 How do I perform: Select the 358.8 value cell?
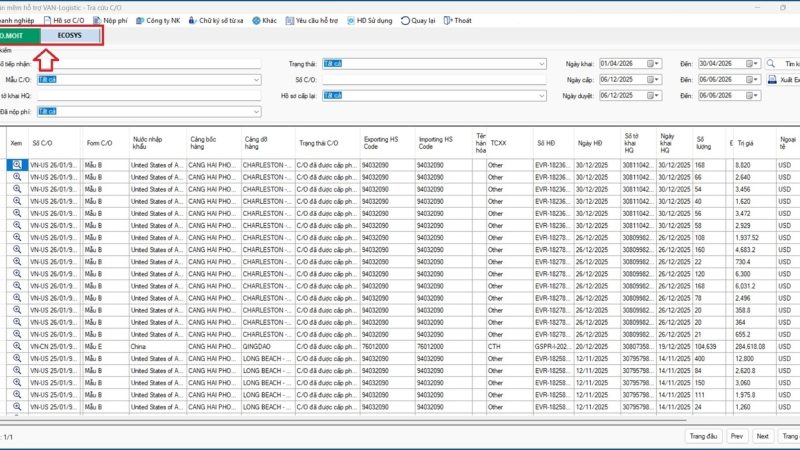(754, 310)
